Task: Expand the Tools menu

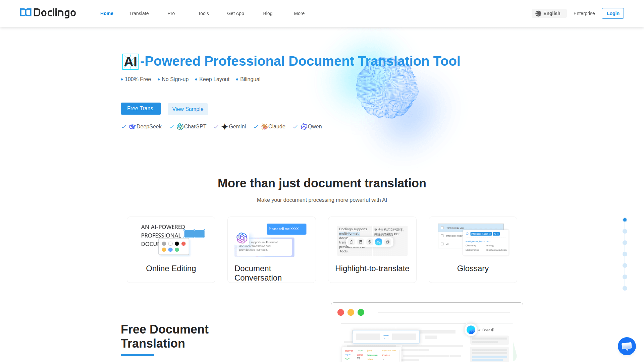Action: (x=203, y=13)
